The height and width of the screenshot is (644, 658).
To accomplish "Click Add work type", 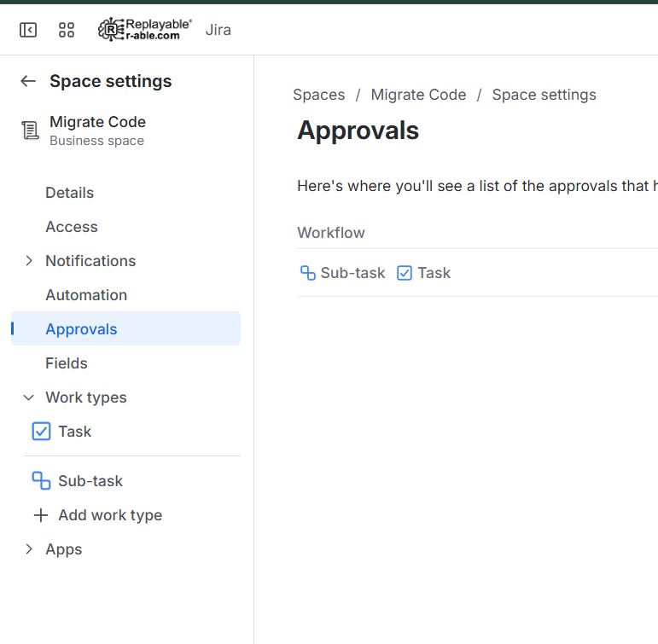I will (110, 515).
